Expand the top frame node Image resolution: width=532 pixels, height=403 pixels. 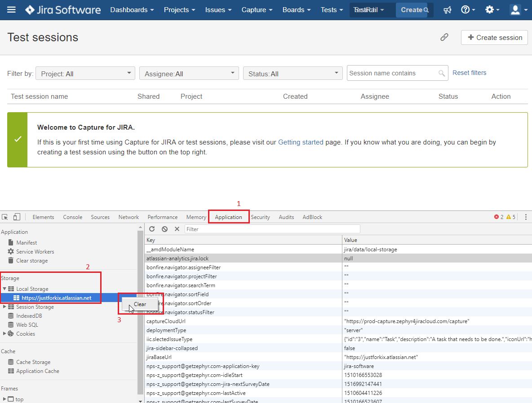point(4,399)
